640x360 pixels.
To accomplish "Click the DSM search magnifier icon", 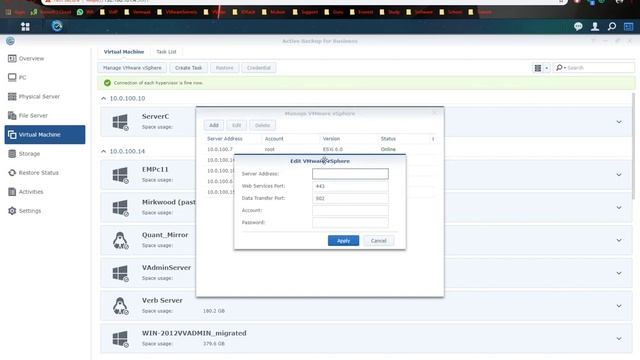I will point(611,27).
